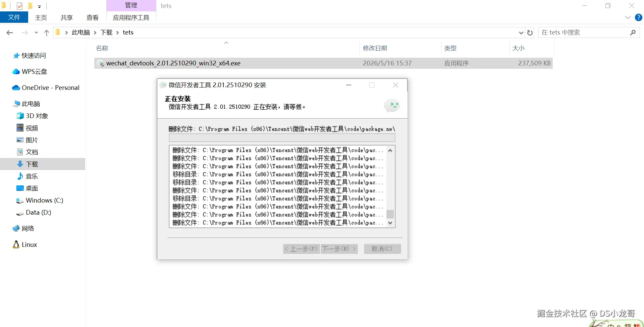The image size is (644, 327).
Task: Open the 音乐 music note icon
Action: 20,176
